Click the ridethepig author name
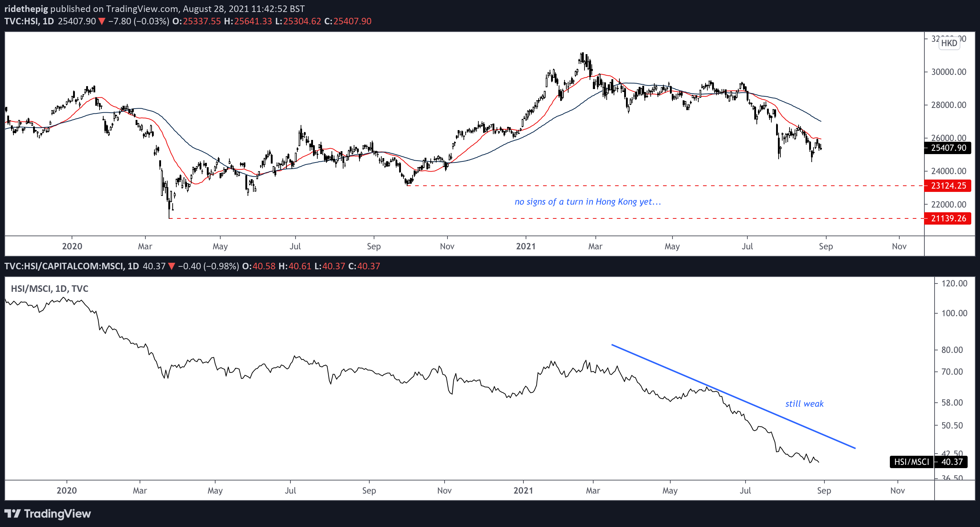The image size is (980, 527). [26, 9]
